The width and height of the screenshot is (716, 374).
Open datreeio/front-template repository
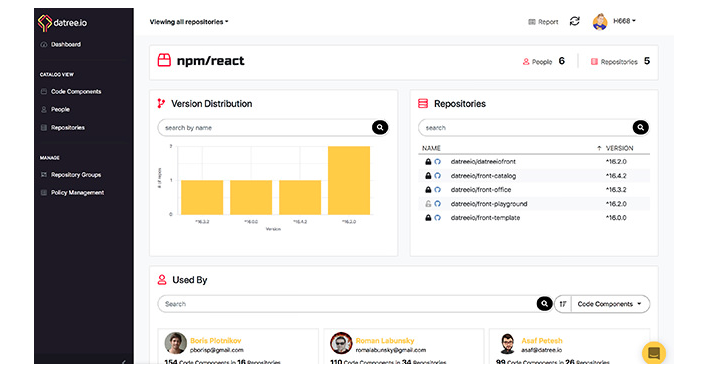tap(485, 218)
